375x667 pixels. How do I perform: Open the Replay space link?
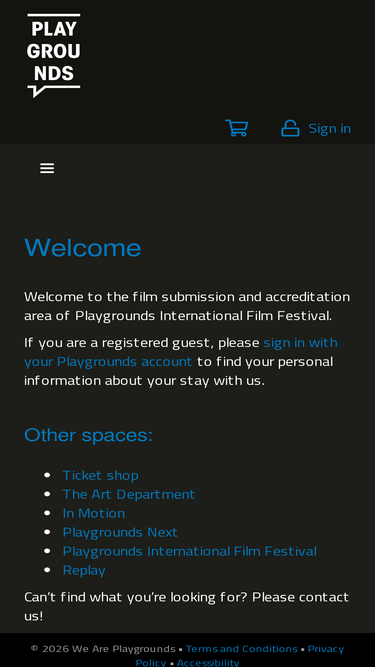[x=84, y=570]
